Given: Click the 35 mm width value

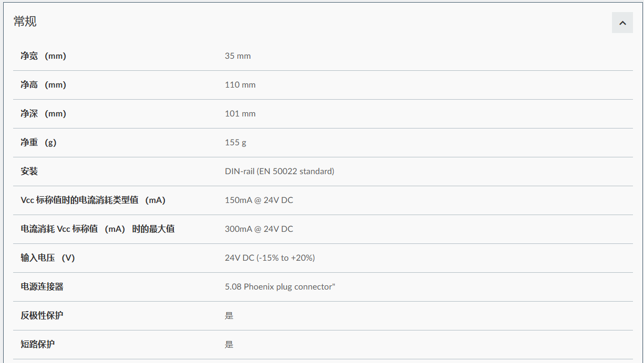Looking at the screenshot, I should pyautogui.click(x=237, y=56).
